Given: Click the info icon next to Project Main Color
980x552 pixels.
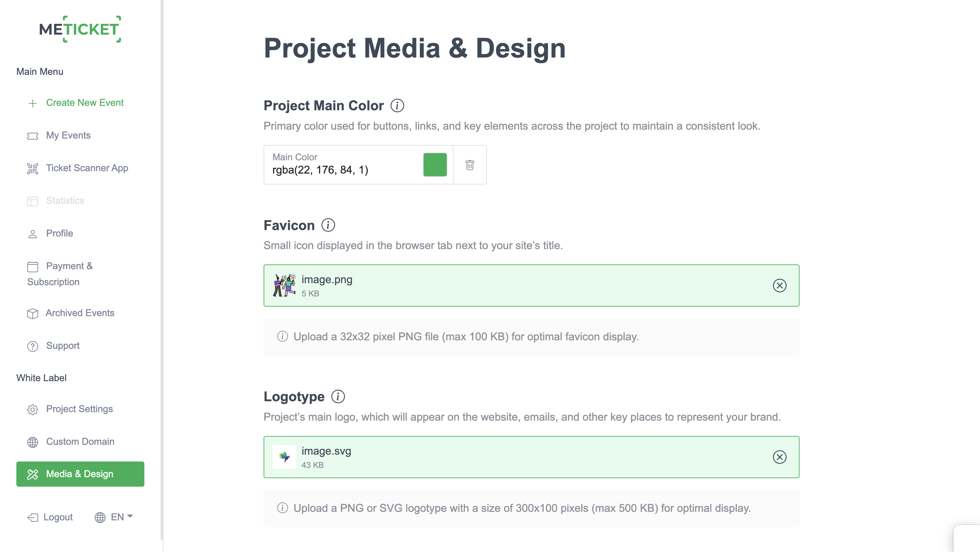Looking at the screenshot, I should [397, 106].
